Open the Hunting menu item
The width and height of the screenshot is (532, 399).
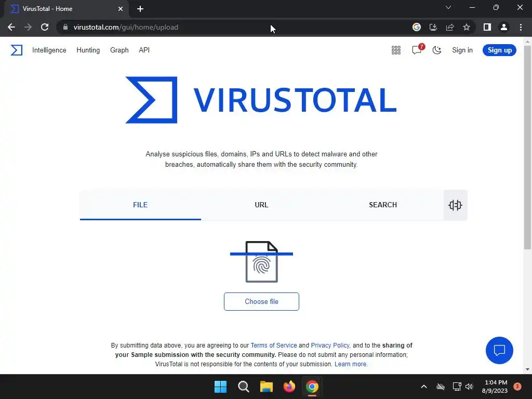coord(88,50)
